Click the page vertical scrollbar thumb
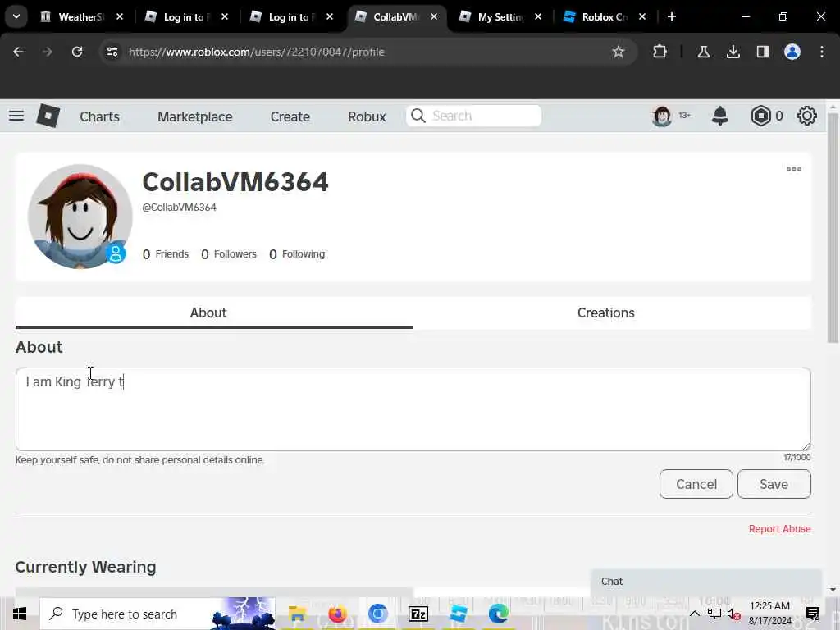The image size is (840, 630). (833, 227)
